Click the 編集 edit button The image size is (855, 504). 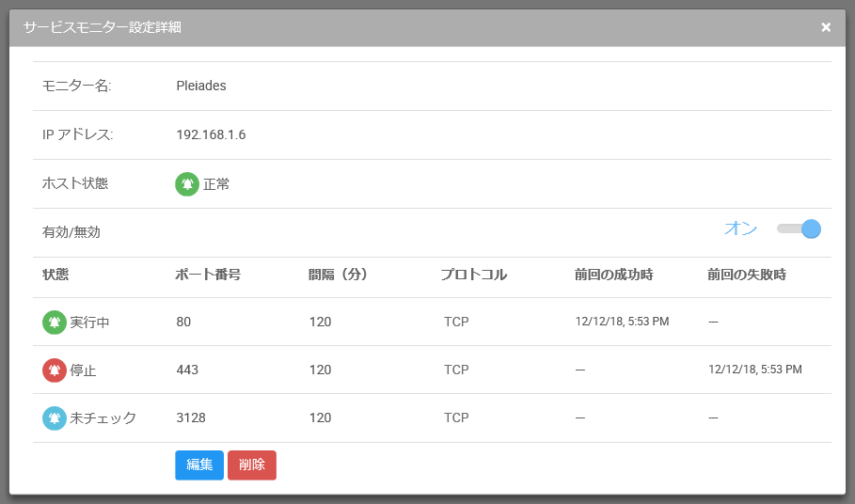199,465
